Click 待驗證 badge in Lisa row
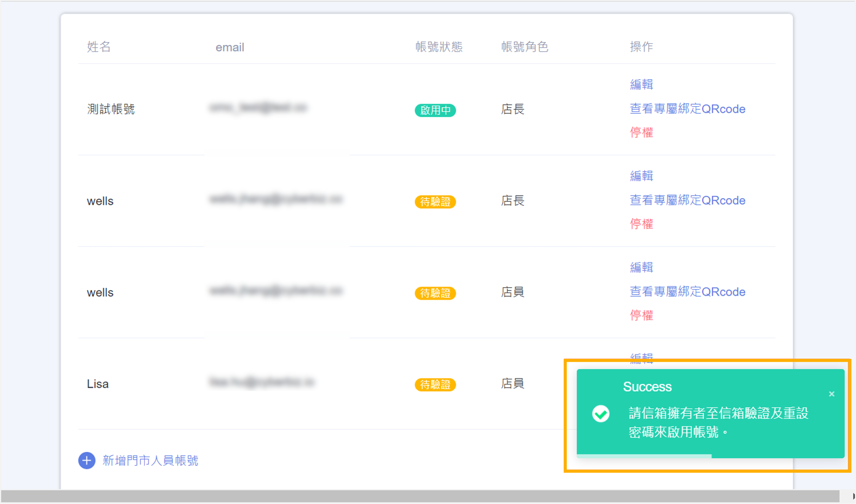 [x=435, y=385]
